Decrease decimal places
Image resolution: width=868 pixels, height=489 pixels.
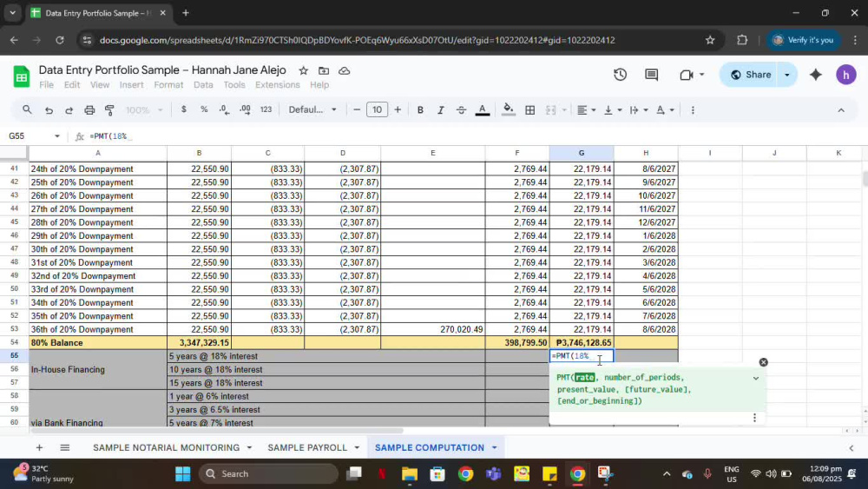(224, 109)
